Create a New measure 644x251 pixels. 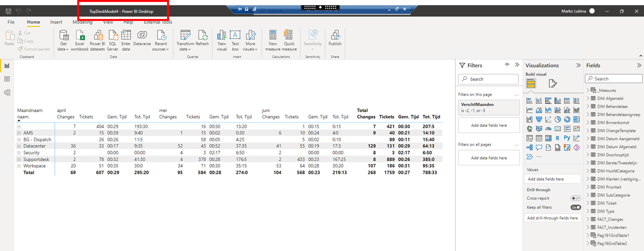[x=273, y=41]
